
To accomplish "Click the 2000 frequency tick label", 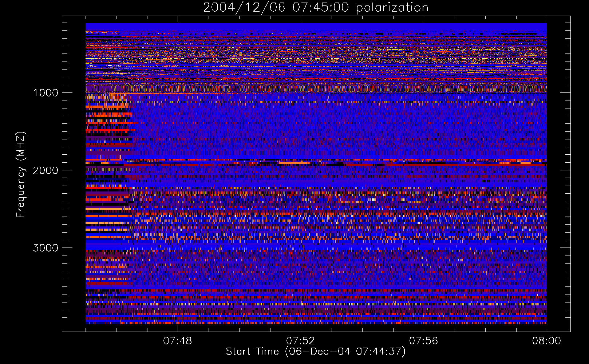I will coord(46,170).
